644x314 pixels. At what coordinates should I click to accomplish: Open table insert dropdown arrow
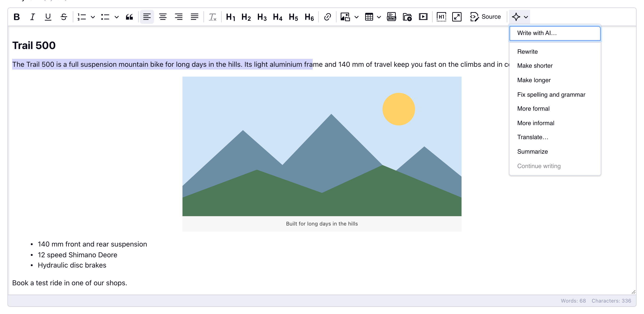(379, 17)
